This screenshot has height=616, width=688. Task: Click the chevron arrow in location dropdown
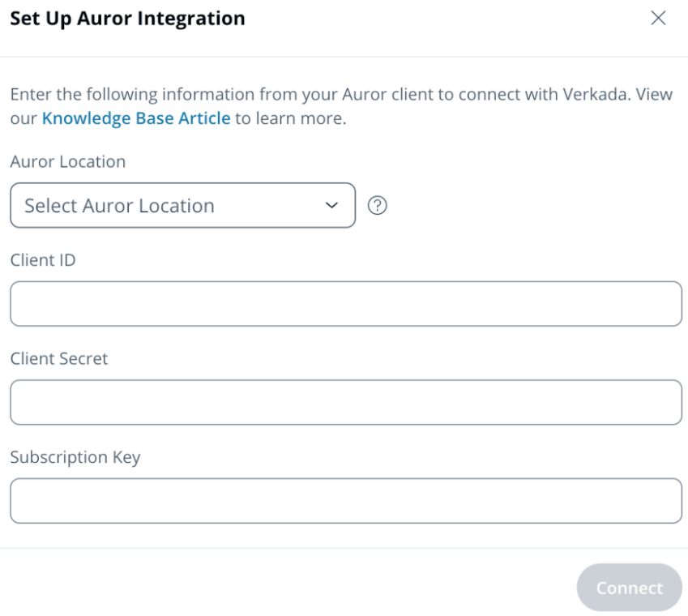coord(331,206)
